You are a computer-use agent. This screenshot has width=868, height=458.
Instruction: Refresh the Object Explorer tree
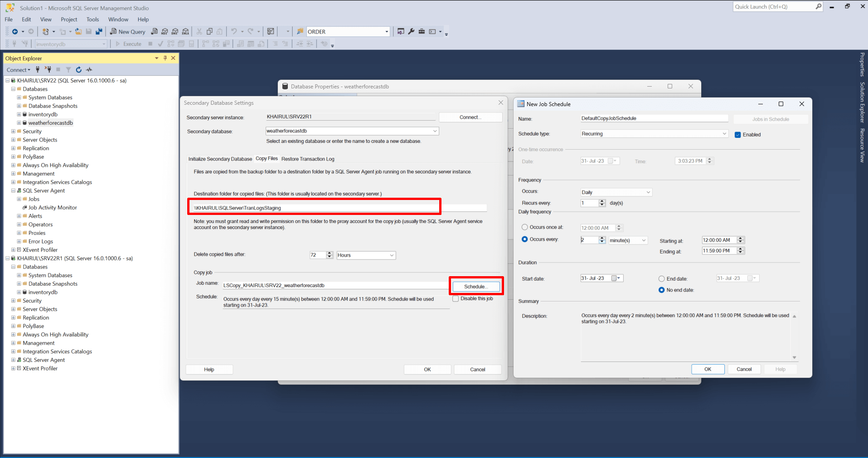point(79,70)
